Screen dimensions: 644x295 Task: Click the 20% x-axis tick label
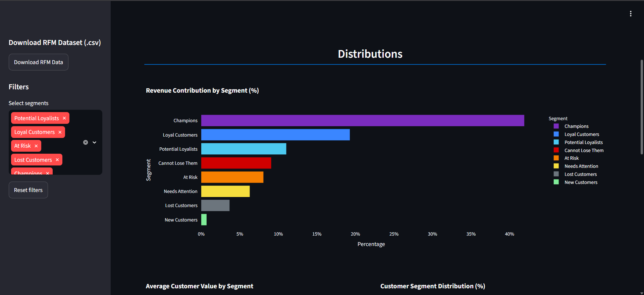pos(355,234)
